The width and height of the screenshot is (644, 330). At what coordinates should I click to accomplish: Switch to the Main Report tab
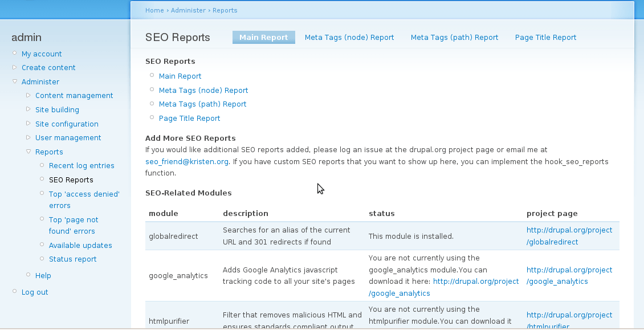264,37
